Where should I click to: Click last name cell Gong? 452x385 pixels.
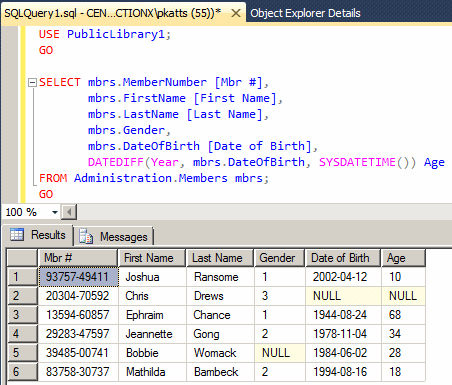pyautogui.click(x=220, y=334)
